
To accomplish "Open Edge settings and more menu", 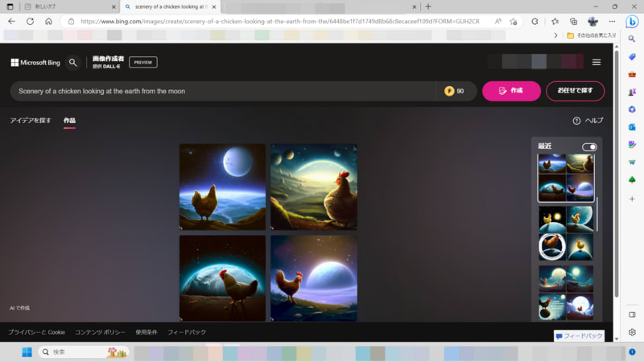I will pyautogui.click(x=613, y=21).
